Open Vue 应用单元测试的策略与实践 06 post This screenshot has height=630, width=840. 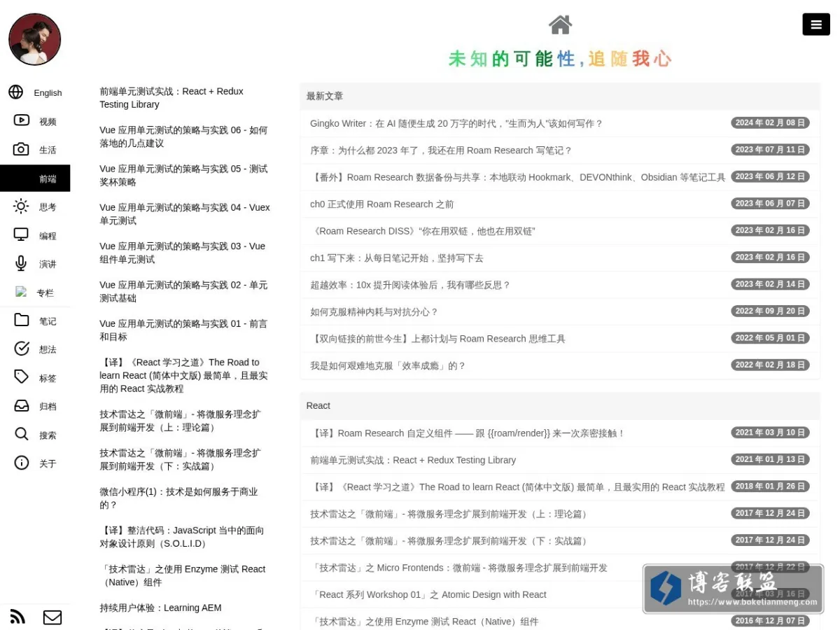183,136
